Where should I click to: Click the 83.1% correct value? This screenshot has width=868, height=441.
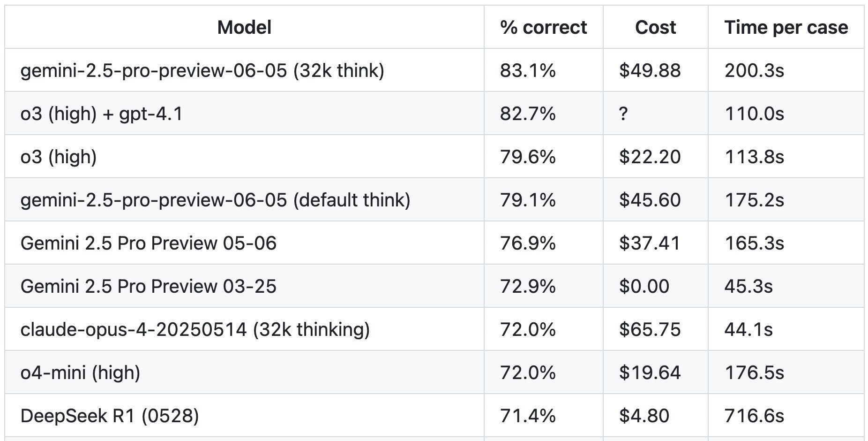pos(528,70)
